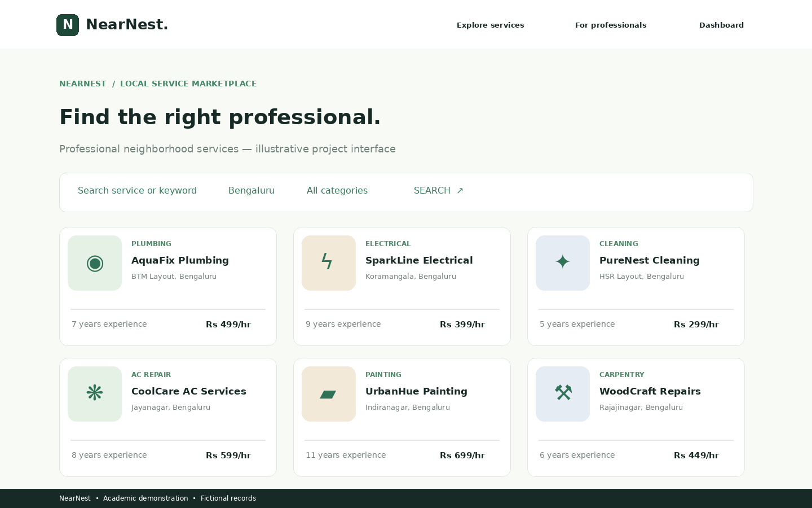
Task: Click the CLEANING category label
Action: (619, 244)
